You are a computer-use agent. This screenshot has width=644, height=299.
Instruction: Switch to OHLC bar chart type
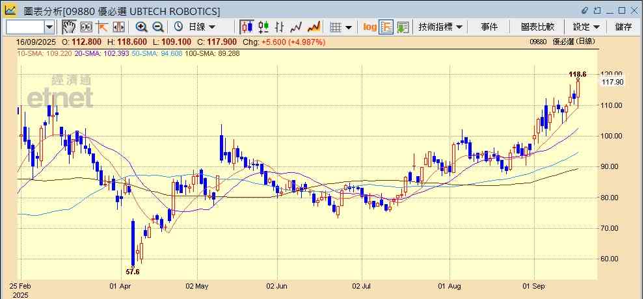click(280, 27)
